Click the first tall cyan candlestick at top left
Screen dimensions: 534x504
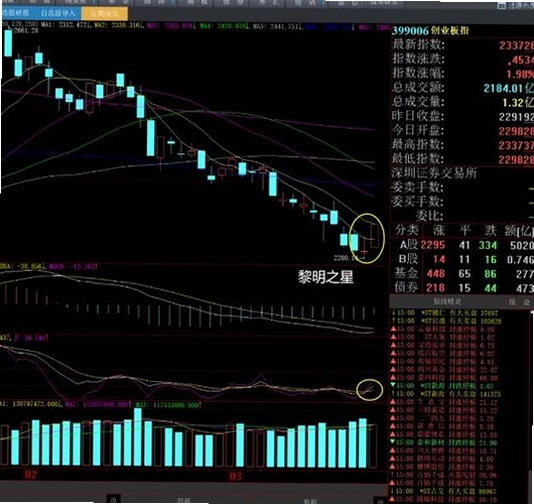[8, 44]
